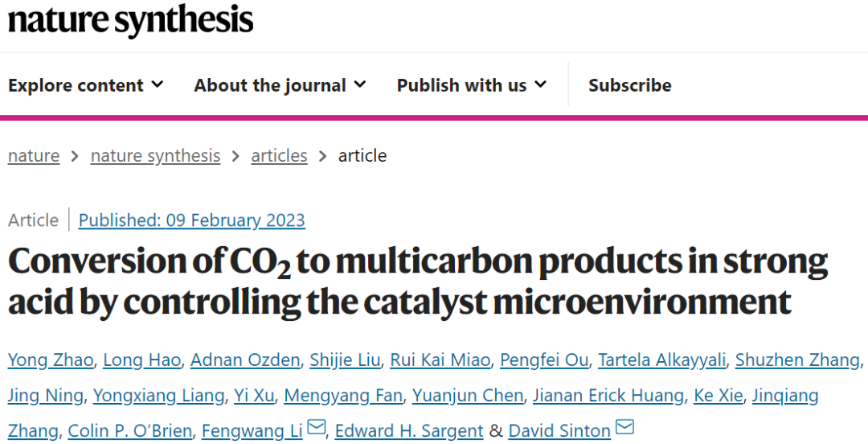Expand the Publish with us dropdown
This screenshot has height=444, width=868.
pos(472,84)
